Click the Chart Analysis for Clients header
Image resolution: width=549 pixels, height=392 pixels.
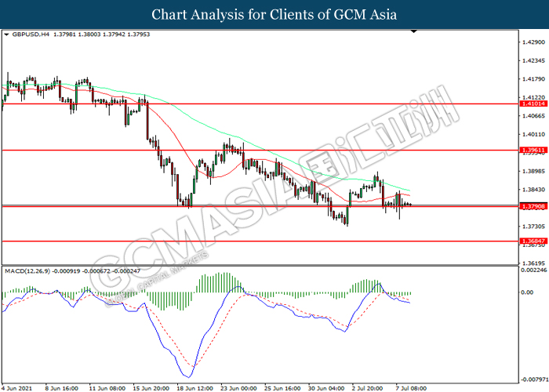click(274, 14)
